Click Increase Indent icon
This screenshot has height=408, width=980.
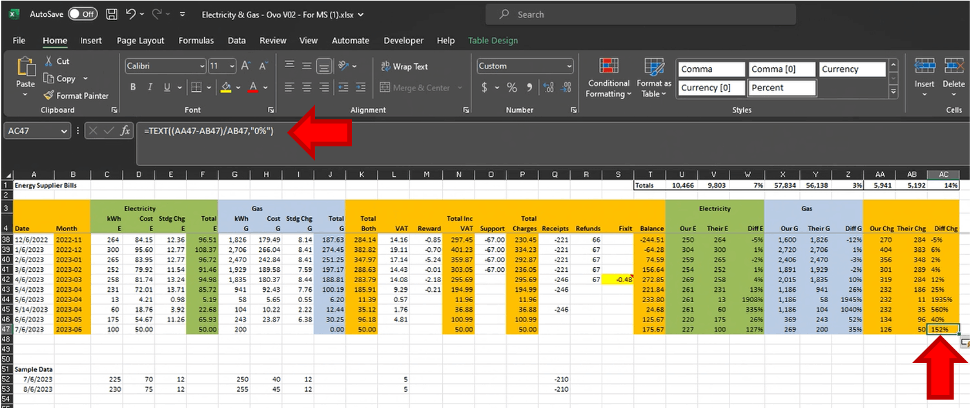pos(361,87)
